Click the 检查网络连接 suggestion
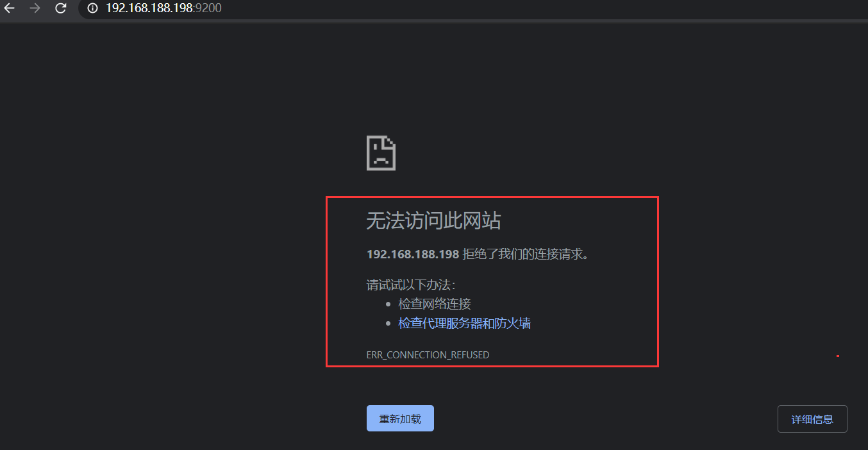 coord(435,304)
